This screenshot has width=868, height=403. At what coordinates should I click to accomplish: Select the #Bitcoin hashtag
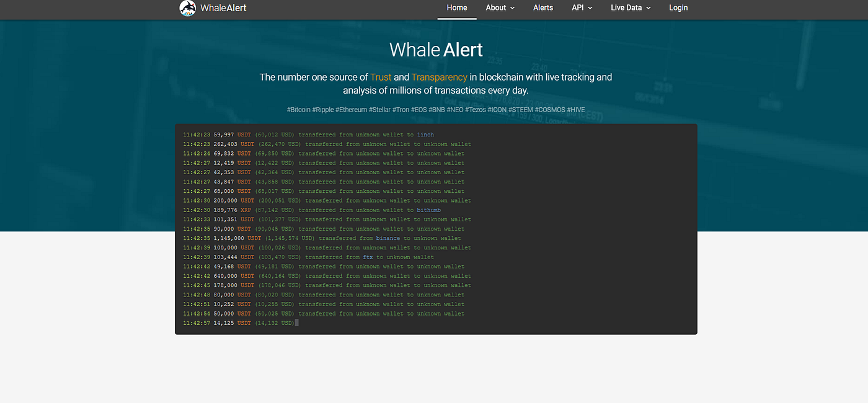pyautogui.click(x=298, y=110)
